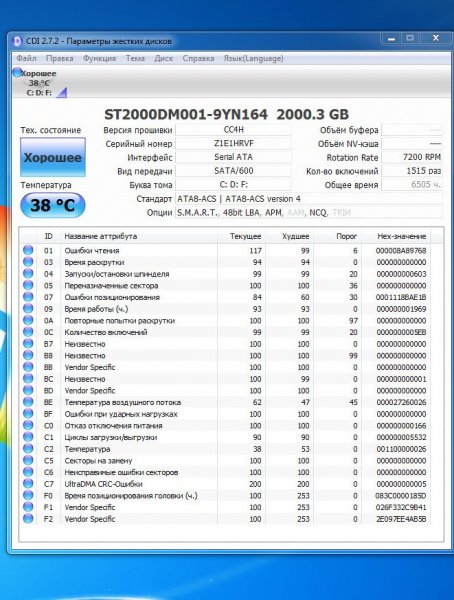The image size is (454, 600).
Task: Click status circle for Ошибки чтения row
Action: pyautogui.click(x=28, y=250)
